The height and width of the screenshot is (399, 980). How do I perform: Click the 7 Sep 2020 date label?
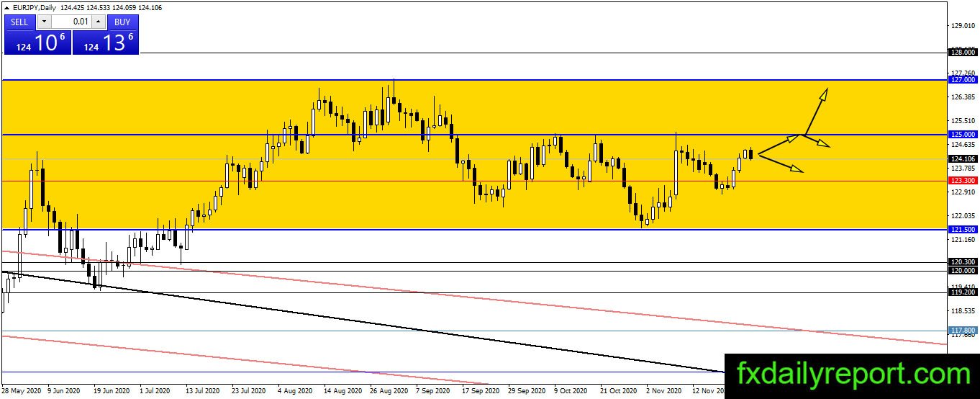pyautogui.click(x=433, y=392)
